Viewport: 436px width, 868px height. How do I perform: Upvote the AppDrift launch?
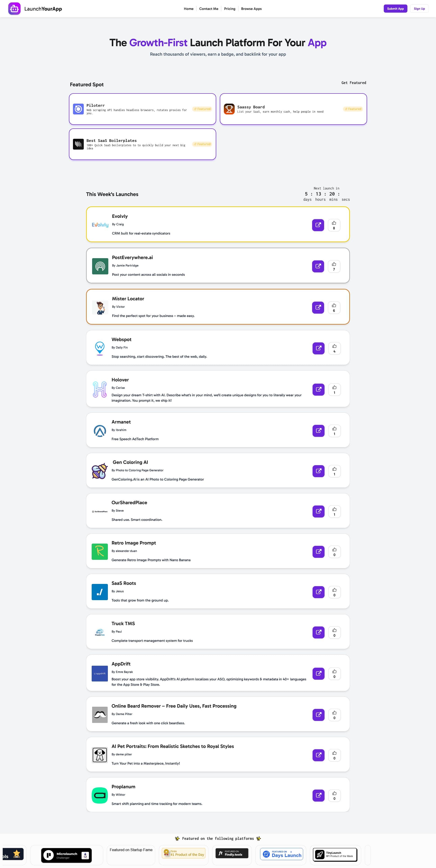point(334,674)
